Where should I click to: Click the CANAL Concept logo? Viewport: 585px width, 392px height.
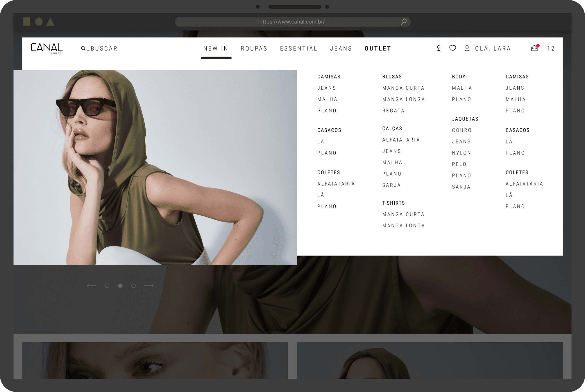tap(46, 48)
